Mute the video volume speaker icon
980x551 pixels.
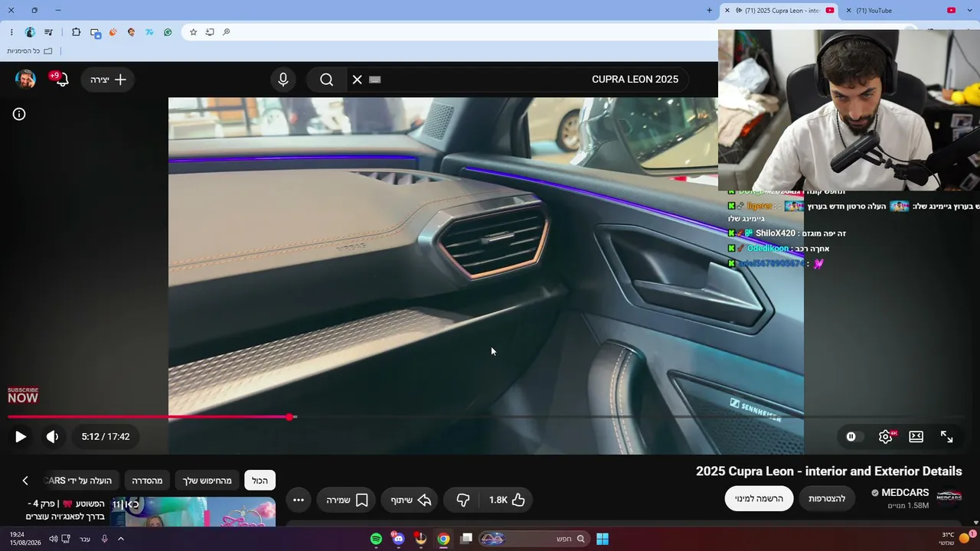point(52,437)
